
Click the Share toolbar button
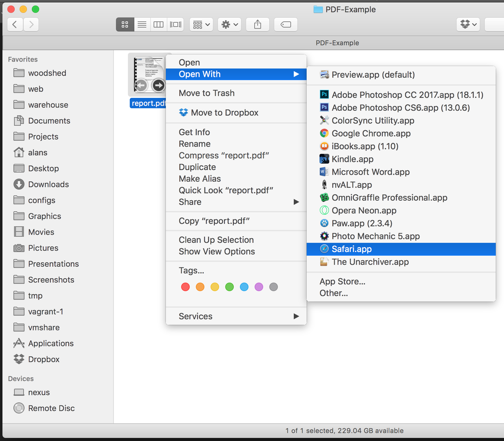(258, 24)
